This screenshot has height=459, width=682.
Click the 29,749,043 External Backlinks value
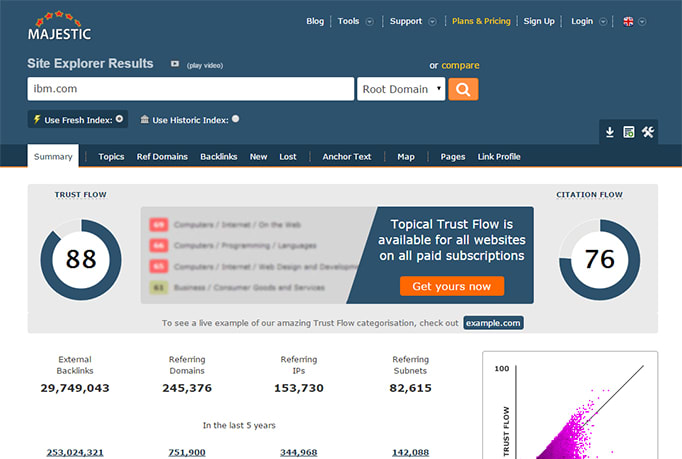pos(75,388)
